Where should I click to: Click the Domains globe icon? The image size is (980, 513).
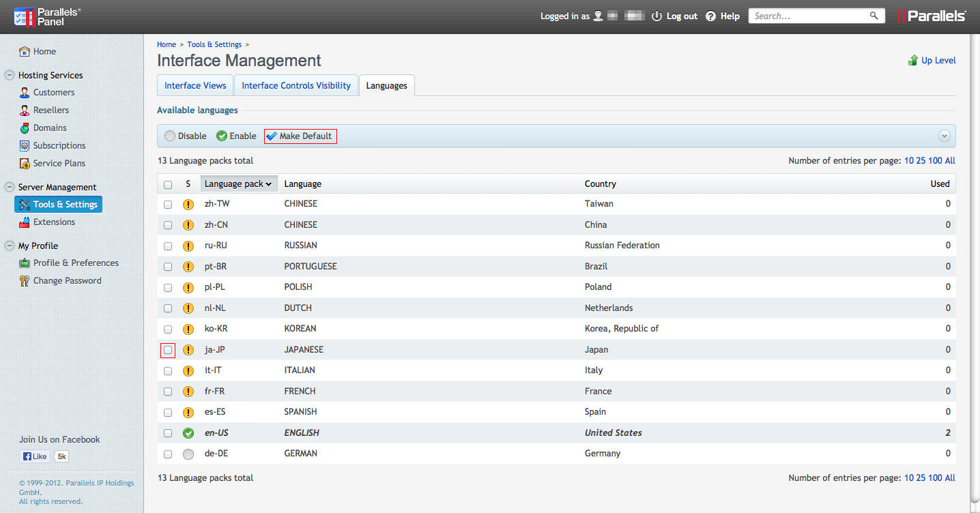point(25,128)
